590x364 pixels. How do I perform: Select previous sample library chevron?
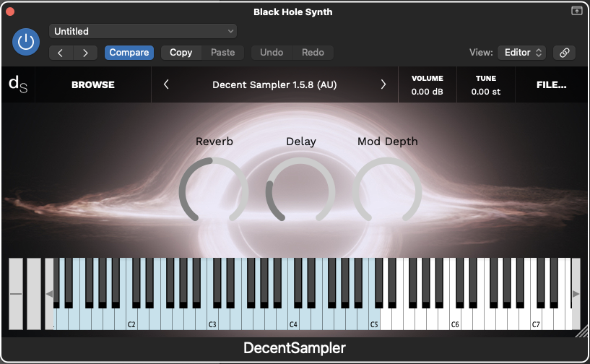pyautogui.click(x=166, y=84)
